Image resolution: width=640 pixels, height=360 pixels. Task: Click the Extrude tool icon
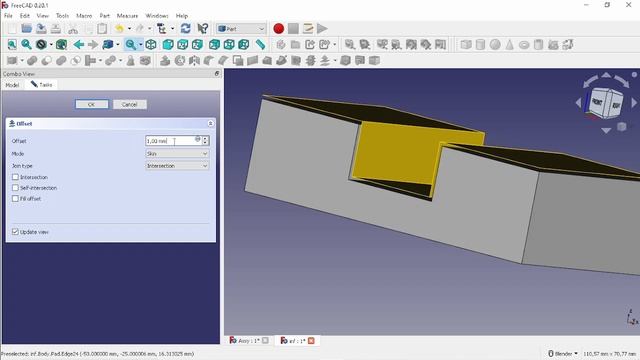click(165, 61)
